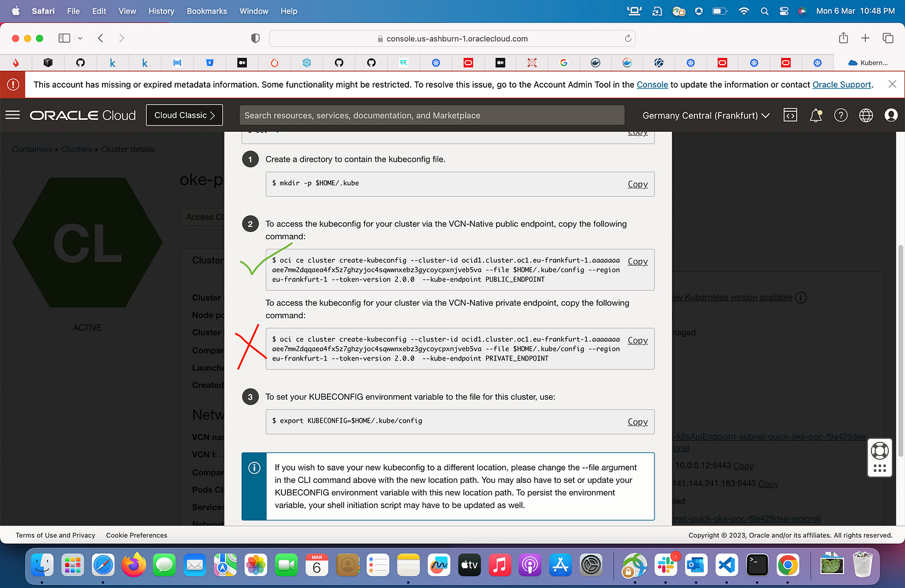Open the Console link in the banner
This screenshot has height=588, width=905.
652,85
